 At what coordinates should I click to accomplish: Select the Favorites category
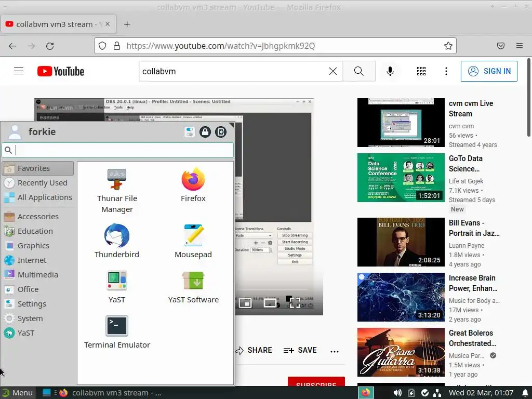[37, 168]
